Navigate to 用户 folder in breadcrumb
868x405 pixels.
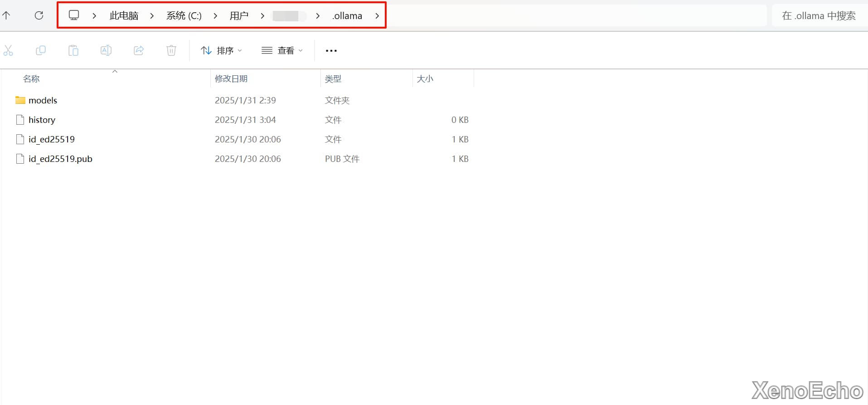tap(239, 16)
